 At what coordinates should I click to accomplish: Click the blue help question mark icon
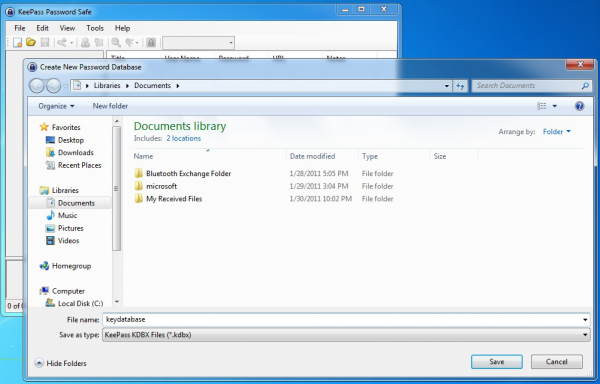[x=579, y=106]
